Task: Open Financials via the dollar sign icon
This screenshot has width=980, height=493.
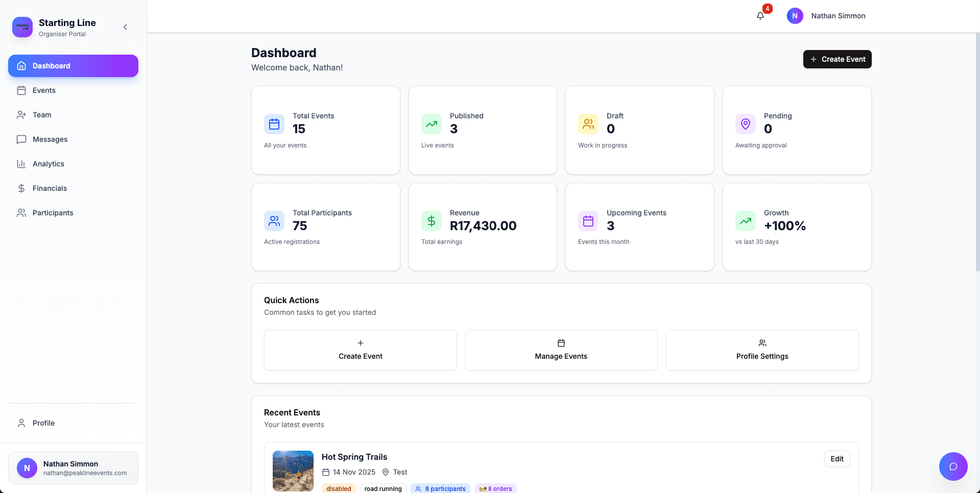Action: click(21, 188)
